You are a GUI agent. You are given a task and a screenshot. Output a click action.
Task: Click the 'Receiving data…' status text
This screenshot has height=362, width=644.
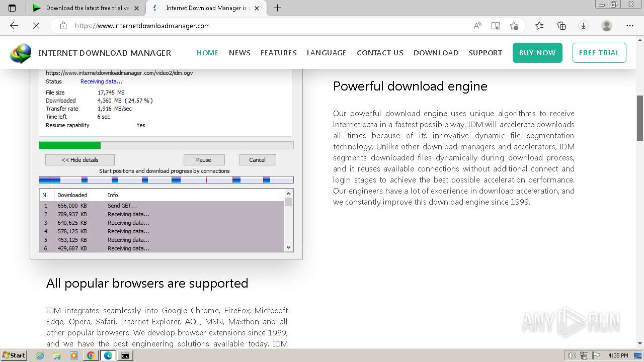[101, 81]
